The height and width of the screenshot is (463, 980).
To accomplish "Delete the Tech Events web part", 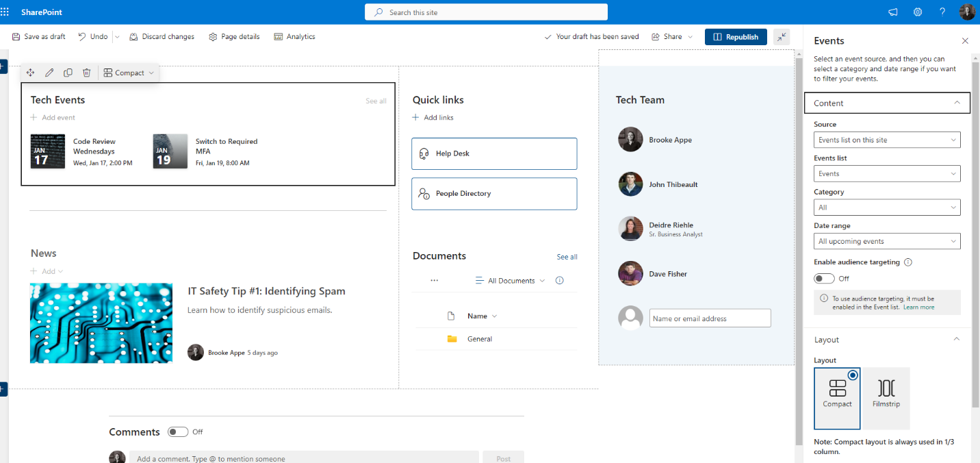I will pyautogui.click(x=86, y=72).
